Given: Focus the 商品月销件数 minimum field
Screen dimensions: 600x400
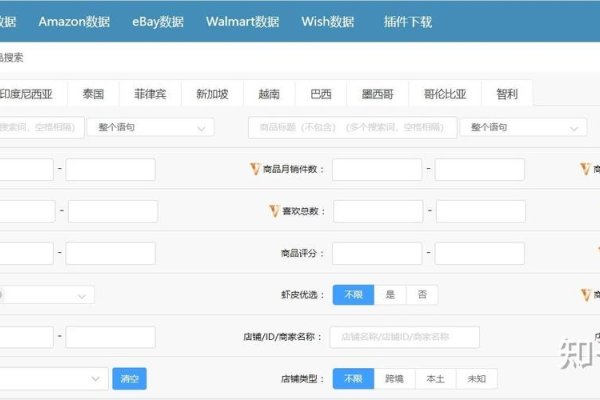Looking at the screenshot, I should (x=377, y=169).
